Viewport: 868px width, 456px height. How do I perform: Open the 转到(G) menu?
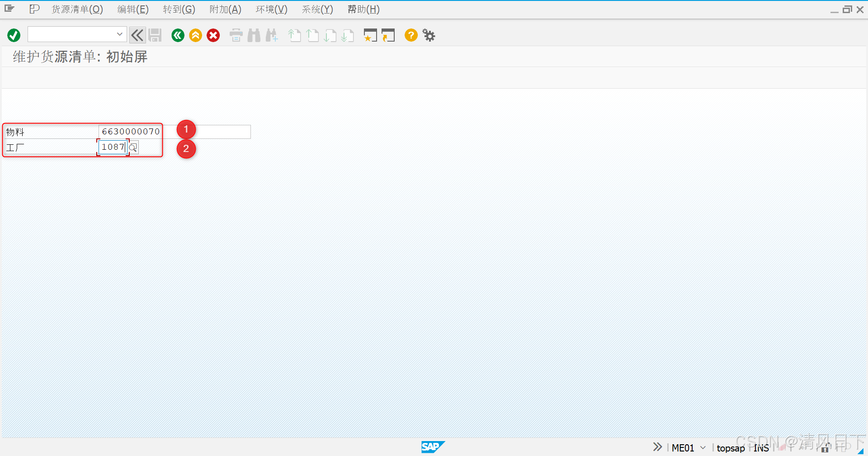tap(179, 9)
